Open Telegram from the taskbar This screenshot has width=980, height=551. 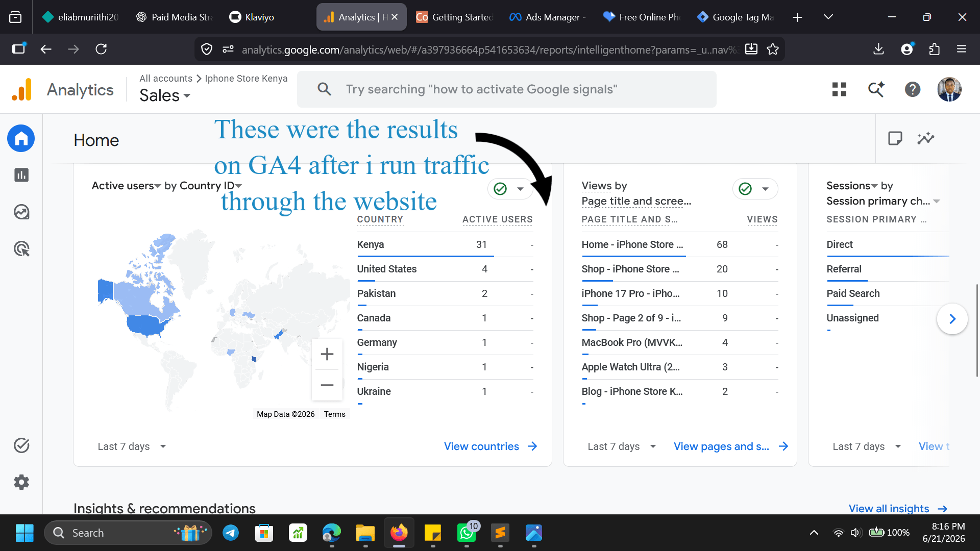231,533
